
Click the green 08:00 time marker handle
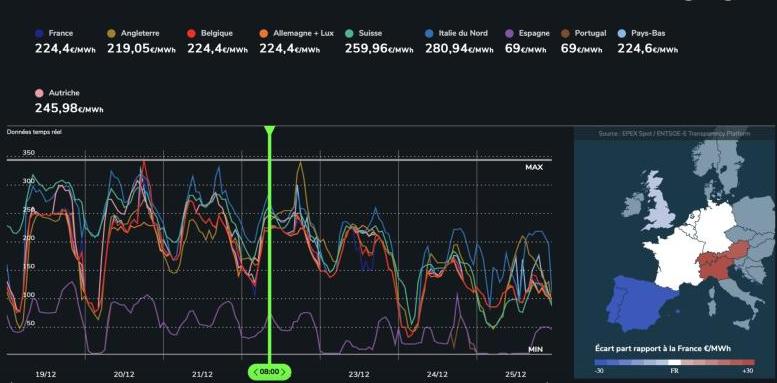coord(270,372)
